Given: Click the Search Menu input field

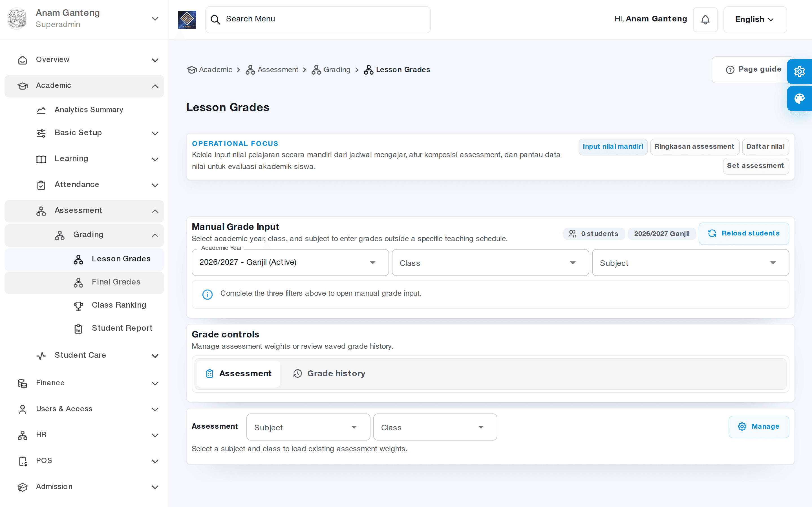Looking at the screenshot, I should pyautogui.click(x=318, y=20).
